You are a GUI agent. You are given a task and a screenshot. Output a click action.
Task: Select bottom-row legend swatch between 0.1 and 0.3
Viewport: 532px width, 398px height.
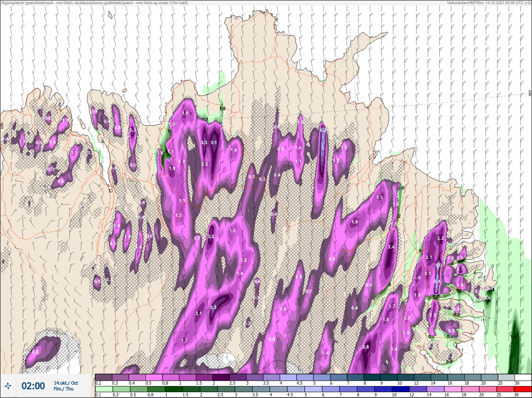pos(104,389)
